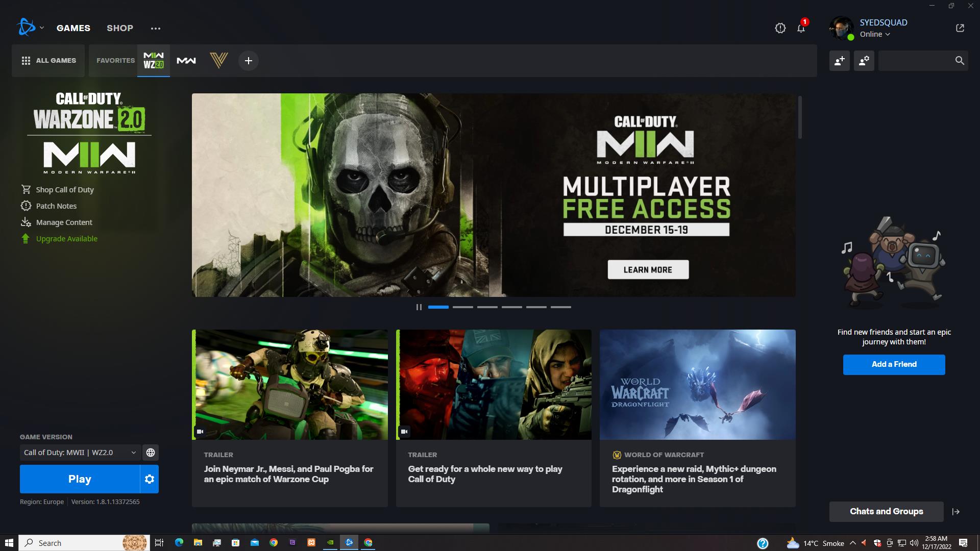Click the Add Friend icon
Image resolution: width=980 pixels, height=551 pixels.
tap(839, 61)
